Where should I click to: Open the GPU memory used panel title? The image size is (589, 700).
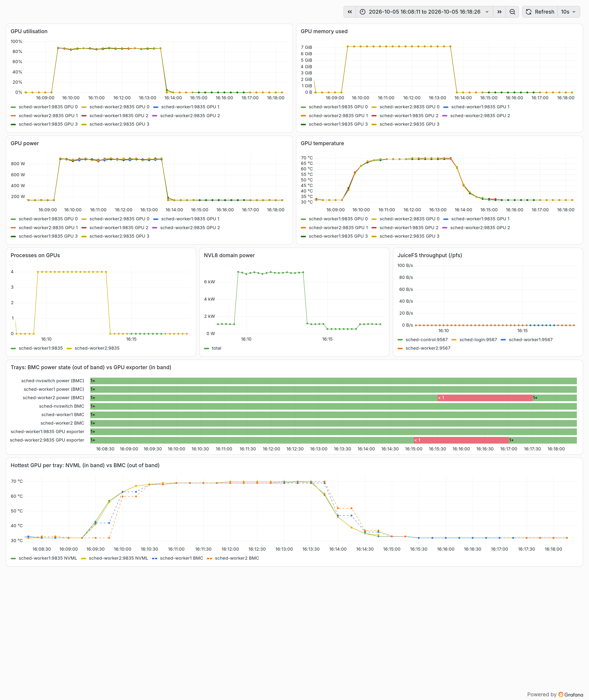tap(324, 31)
